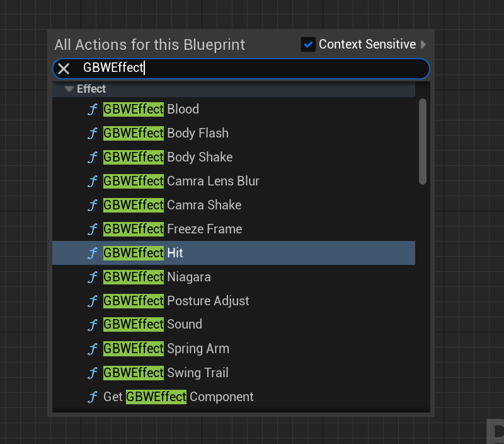Clear the search using the X icon
The width and height of the screenshot is (504, 444).
click(63, 68)
